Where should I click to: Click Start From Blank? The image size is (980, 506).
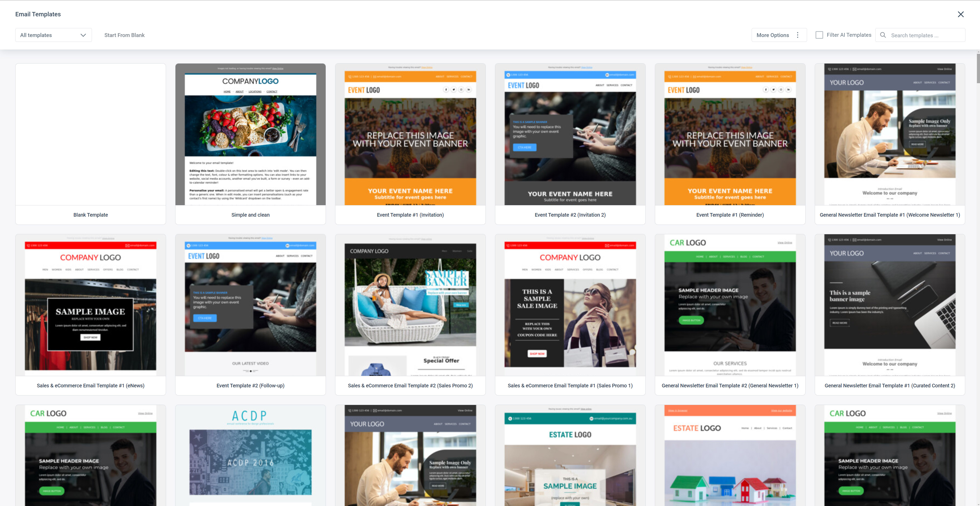pyautogui.click(x=124, y=35)
